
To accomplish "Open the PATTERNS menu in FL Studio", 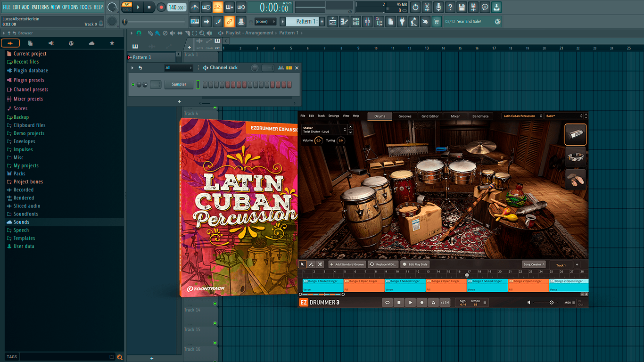I will (40, 7).
